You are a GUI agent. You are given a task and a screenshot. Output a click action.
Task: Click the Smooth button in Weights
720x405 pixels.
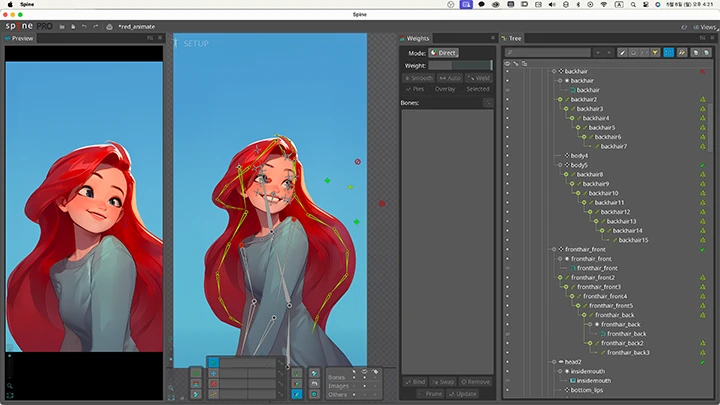point(419,78)
